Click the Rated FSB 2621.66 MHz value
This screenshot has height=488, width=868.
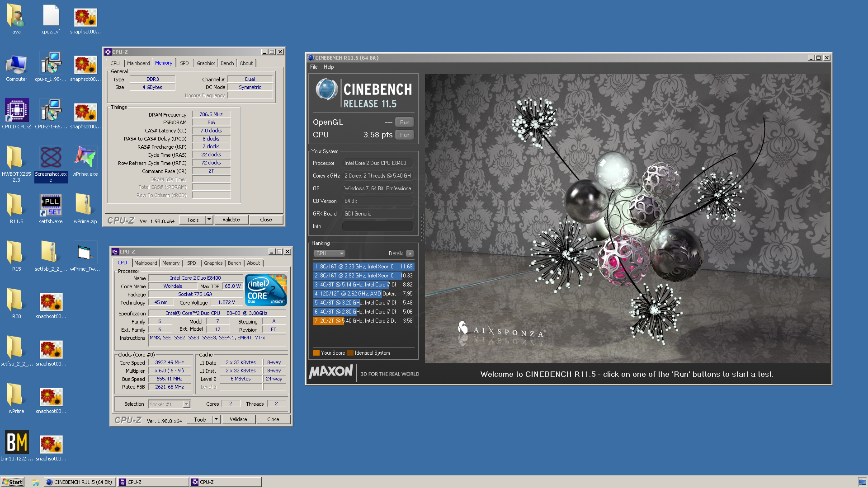coord(170,387)
